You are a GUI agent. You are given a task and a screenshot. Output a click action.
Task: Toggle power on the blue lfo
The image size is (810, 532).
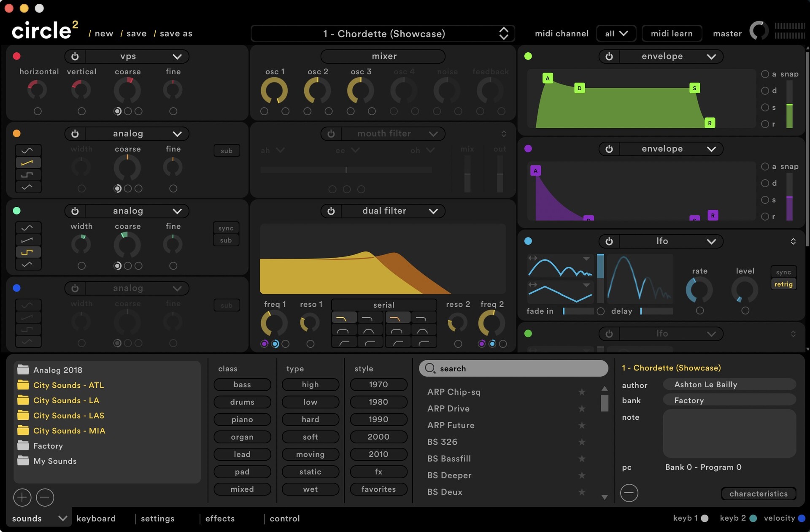coord(609,241)
